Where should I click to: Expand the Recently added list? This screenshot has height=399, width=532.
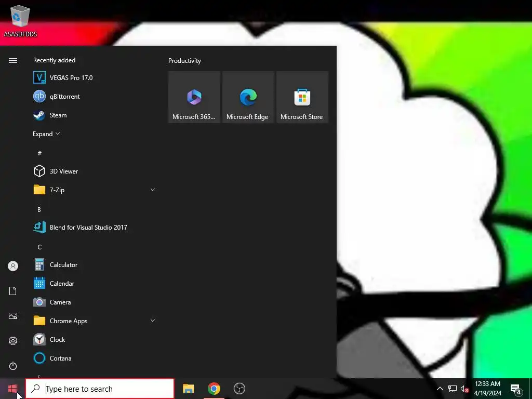point(46,134)
